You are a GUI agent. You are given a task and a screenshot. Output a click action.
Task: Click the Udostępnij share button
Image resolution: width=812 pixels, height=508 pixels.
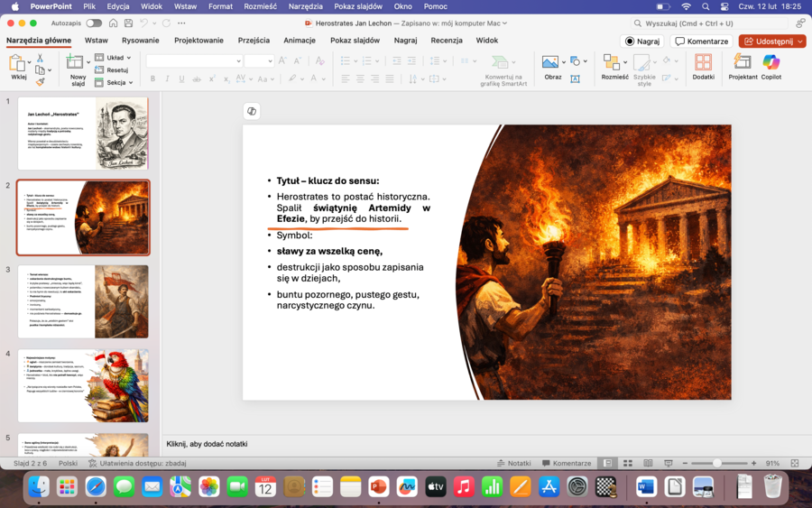pyautogui.click(x=771, y=41)
